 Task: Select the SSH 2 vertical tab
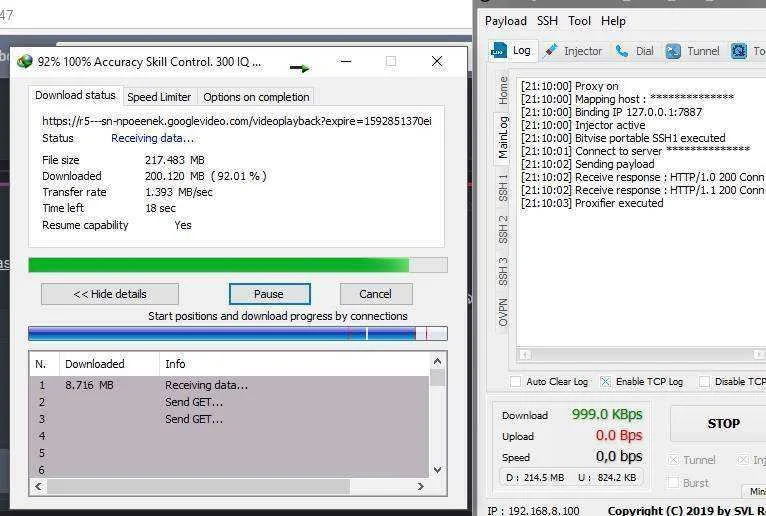[x=503, y=230]
